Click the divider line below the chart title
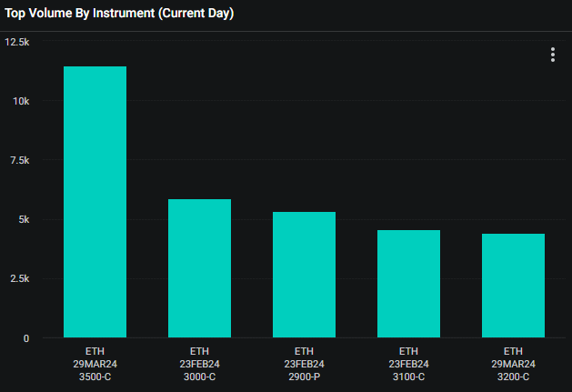572x392 pixels. [x=286, y=31]
